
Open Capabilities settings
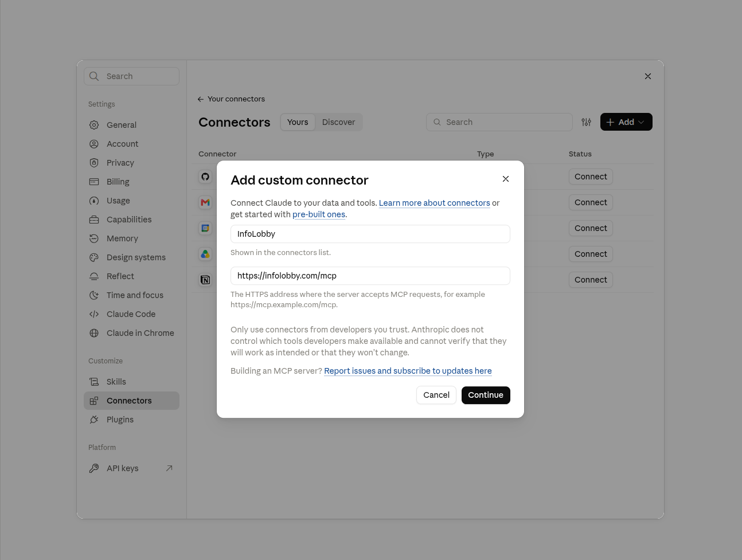click(x=131, y=220)
